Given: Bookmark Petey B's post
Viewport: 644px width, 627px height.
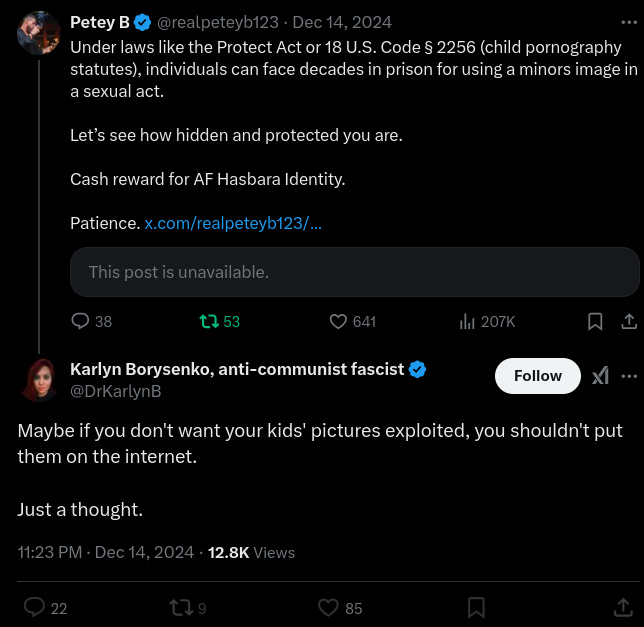Looking at the screenshot, I should [x=595, y=321].
